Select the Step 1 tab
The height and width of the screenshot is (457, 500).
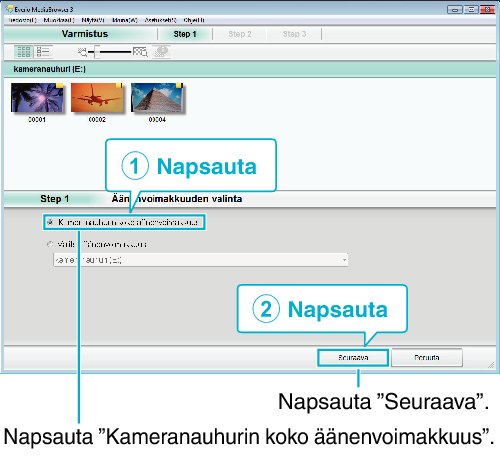point(185,34)
